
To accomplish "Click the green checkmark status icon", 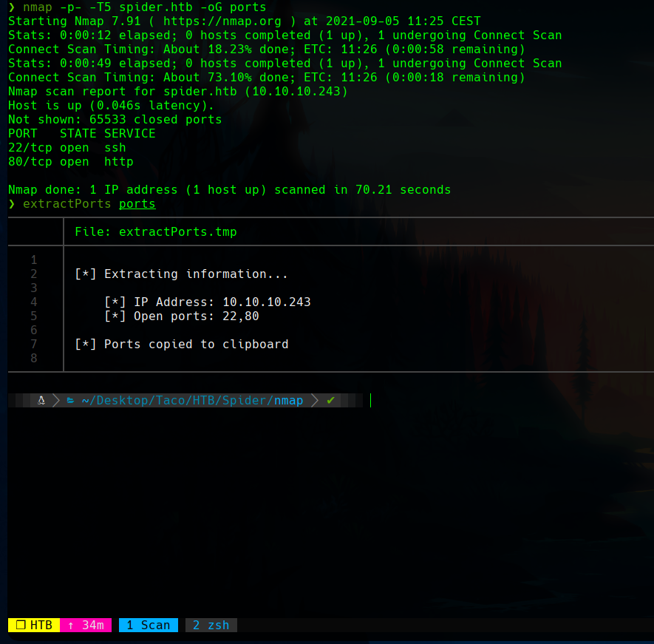I will (x=330, y=400).
